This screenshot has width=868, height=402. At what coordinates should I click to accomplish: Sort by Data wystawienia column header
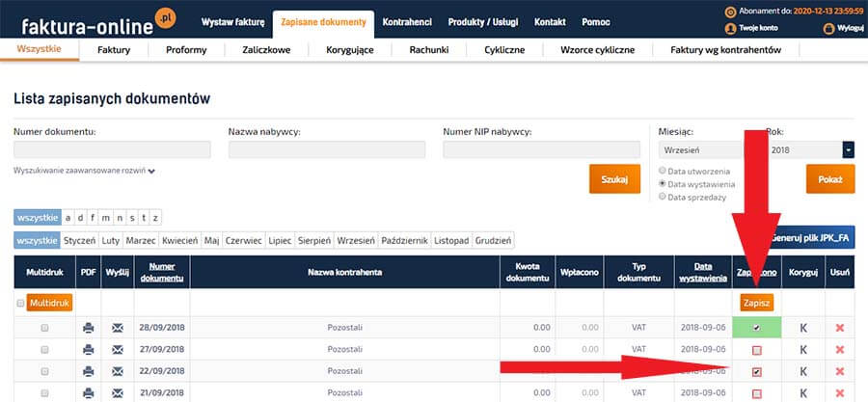point(703,272)
